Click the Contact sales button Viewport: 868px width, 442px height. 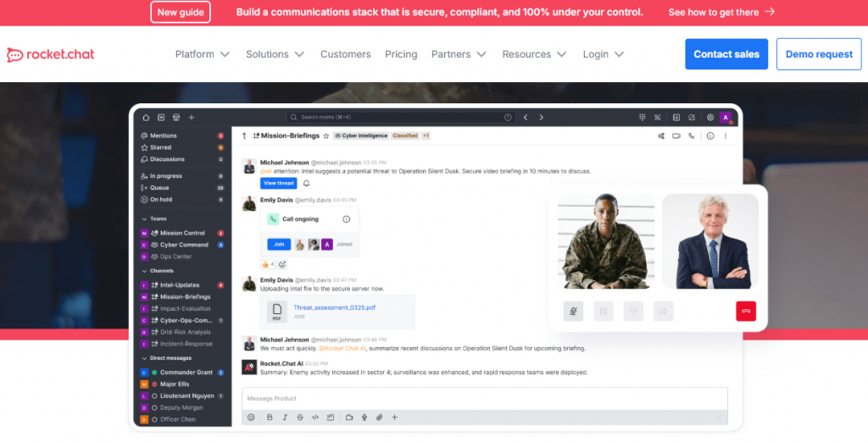[726, 54]
